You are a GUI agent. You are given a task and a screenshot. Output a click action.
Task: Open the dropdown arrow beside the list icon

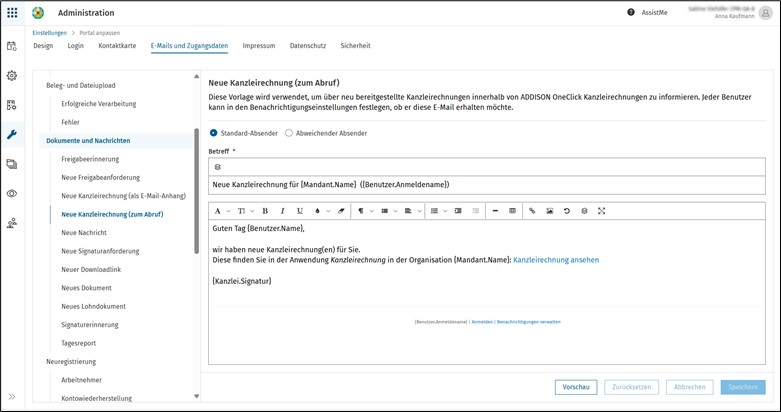tap(445, 211)
